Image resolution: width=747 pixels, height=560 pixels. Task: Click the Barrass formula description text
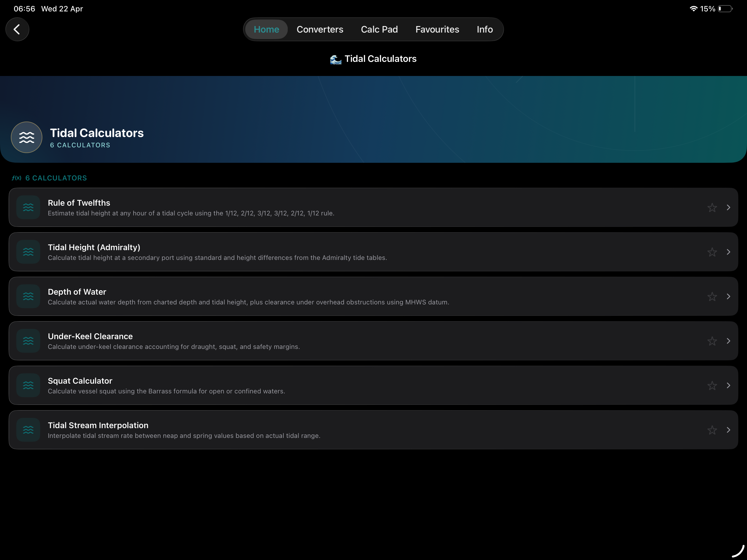click(166, 391)
